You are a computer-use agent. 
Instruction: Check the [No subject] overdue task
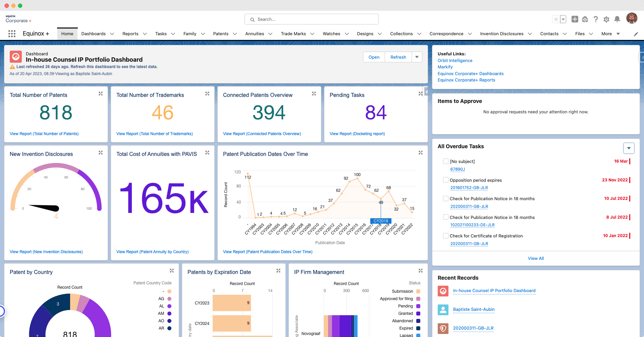coord(446,161)
